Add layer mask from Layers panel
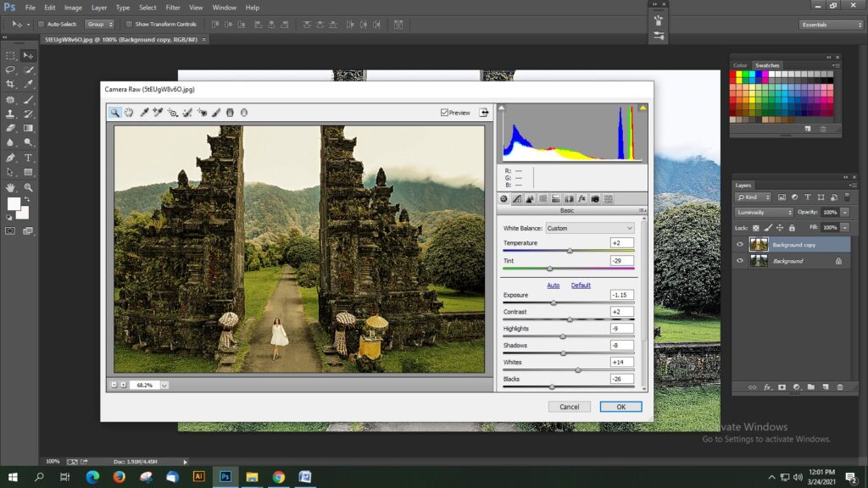Viewport: 868px width, 488px height. [782, 387]
